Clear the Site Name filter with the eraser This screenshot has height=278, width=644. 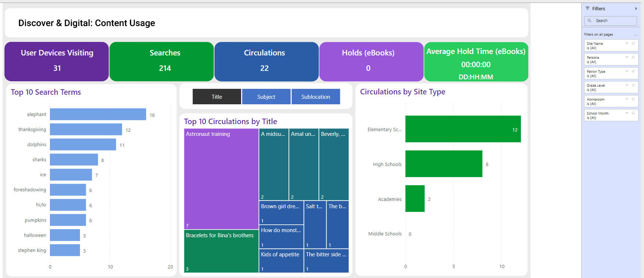coord(633,43)
